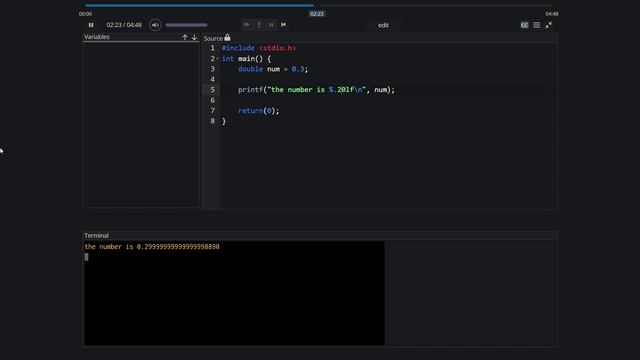Viewport: 640px width, 360px height.
Task: Click the restart/skip-to-start icon
Action: (x=283, y=24)
